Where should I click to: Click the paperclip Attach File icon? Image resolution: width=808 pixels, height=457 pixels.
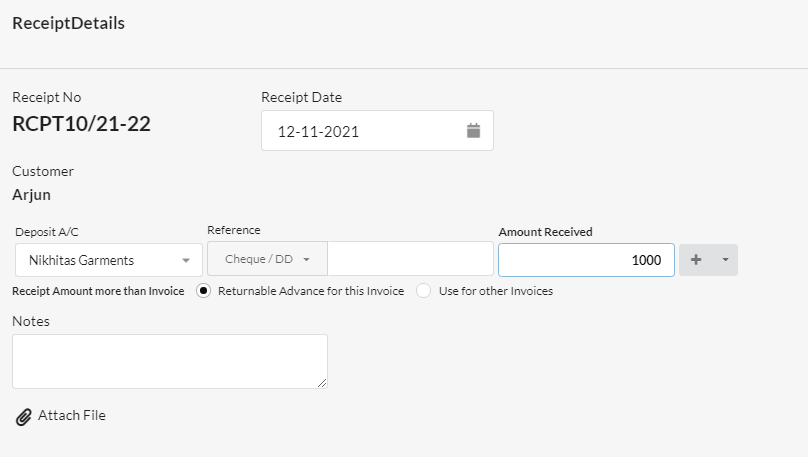(23, 417)
